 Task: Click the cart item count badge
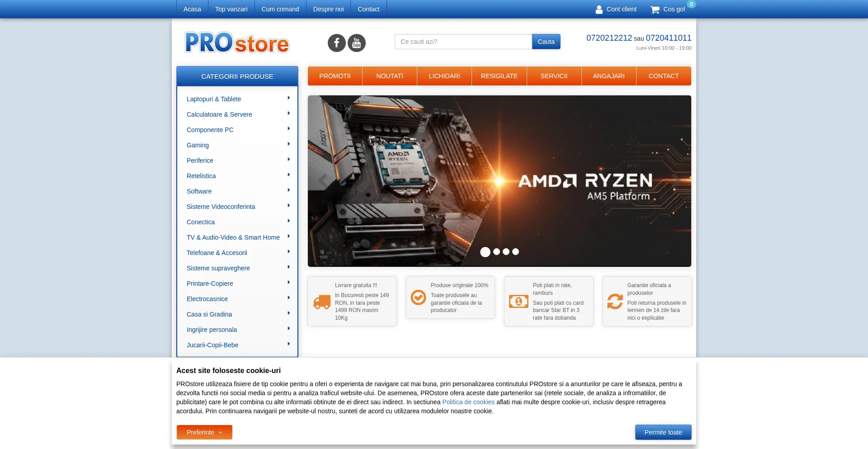[691, 4]
